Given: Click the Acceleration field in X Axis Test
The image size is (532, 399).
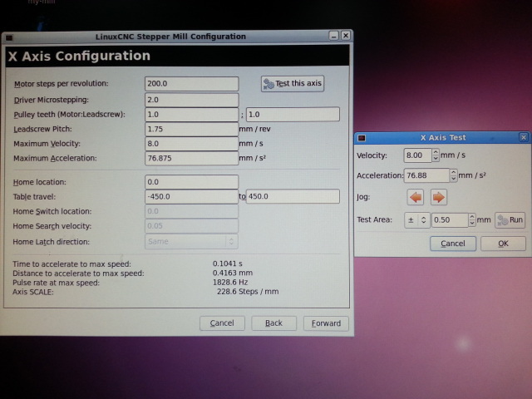Looking at the screenshot, I should pos(426,175).
